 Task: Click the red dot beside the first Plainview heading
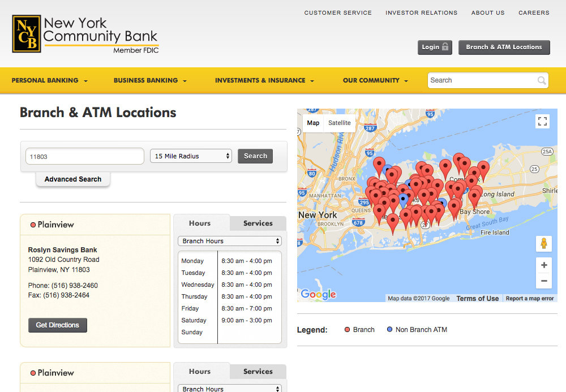point(33,225)
